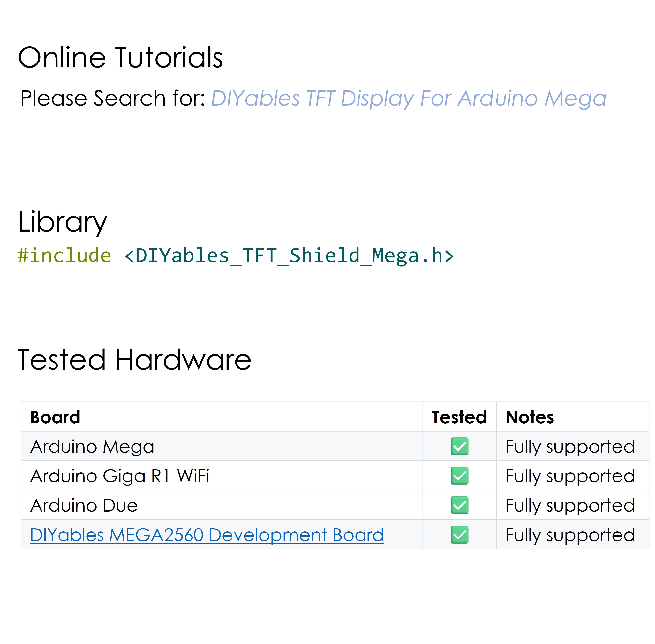Click the Online Tutorials heading
The height and width of the screenshot is (644, 655).
coord(120,57)
